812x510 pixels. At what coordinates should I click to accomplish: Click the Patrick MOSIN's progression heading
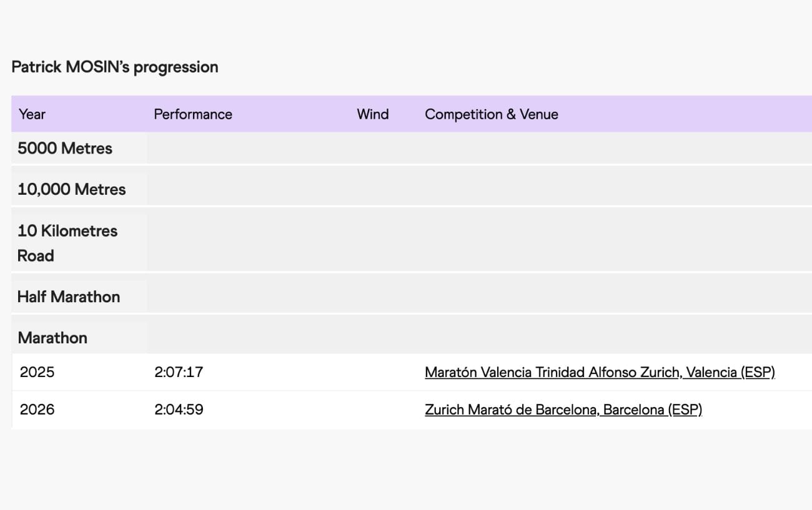tap(115, 67)
